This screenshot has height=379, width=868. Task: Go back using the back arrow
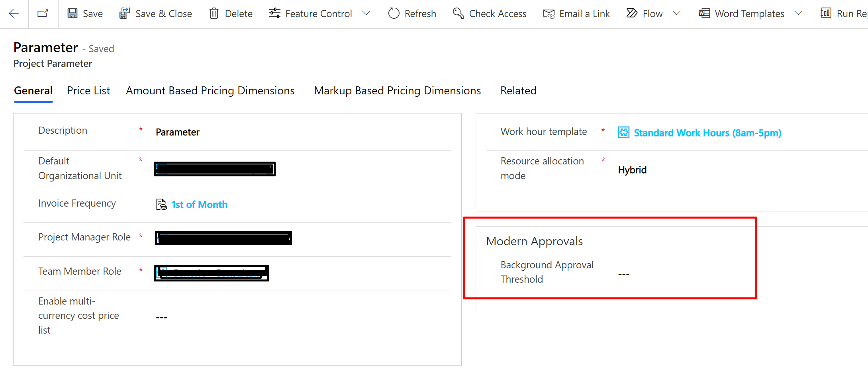click(x=14, y=14)
